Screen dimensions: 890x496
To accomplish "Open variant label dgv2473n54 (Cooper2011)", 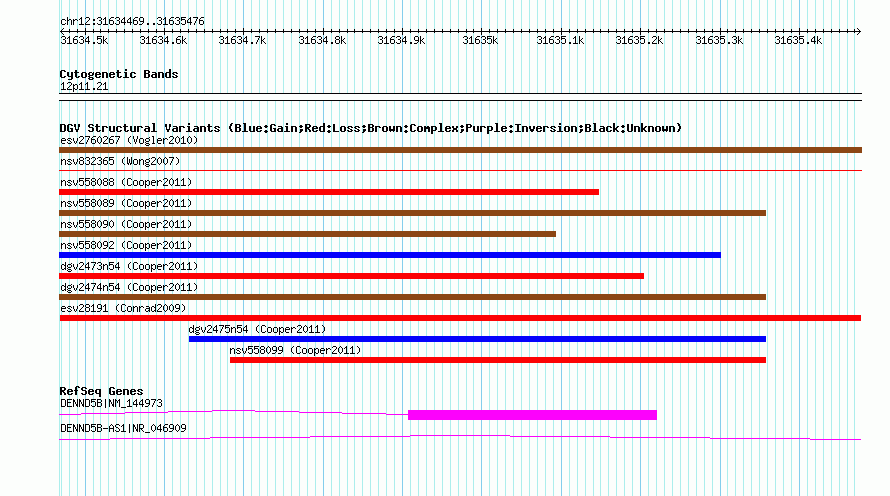I will click(x=129, y=266).
